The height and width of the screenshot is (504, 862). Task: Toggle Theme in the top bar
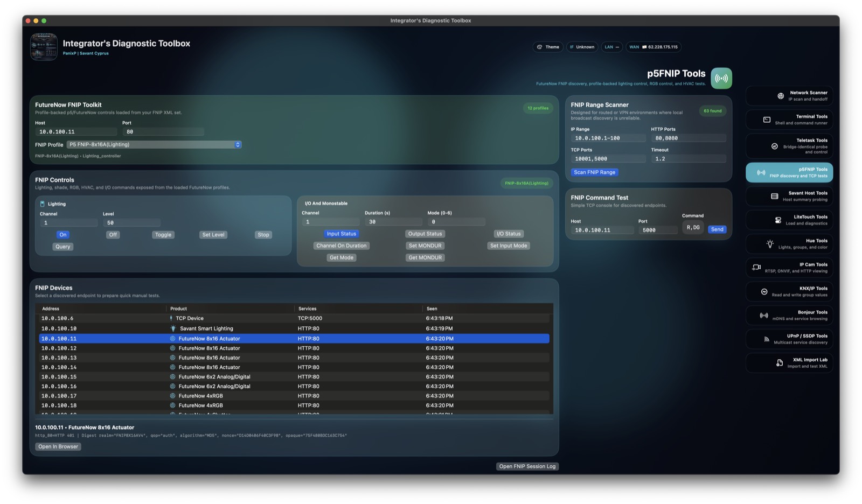[x=548, y=47]
